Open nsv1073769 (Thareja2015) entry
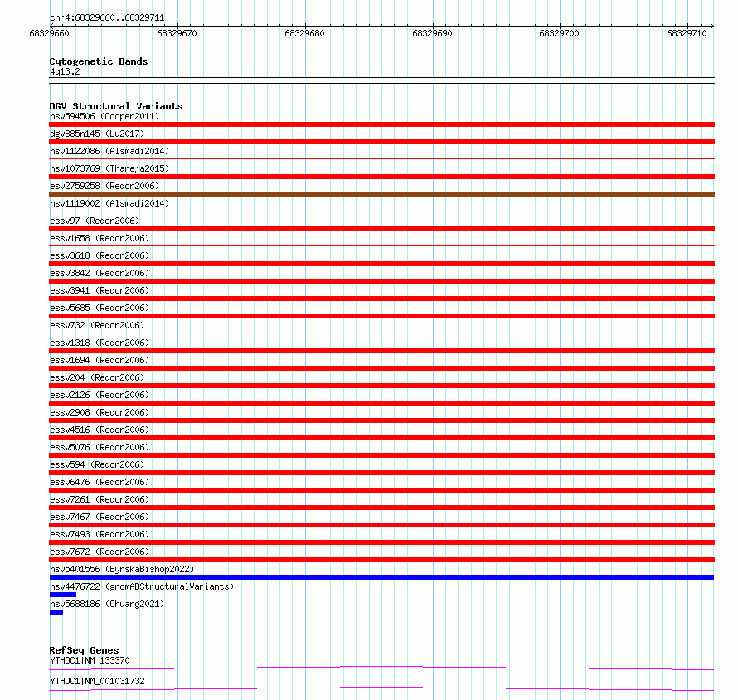 tap(109, 168)
